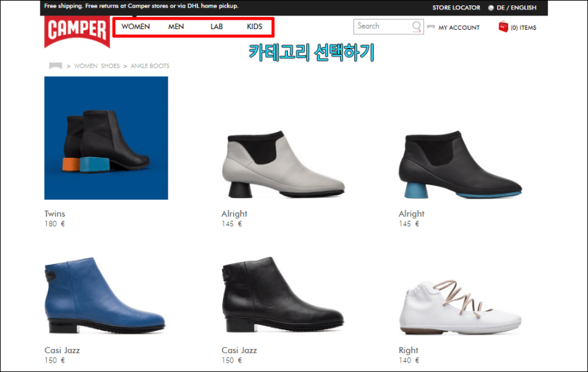Click the home icon in the breadcrumb
The image size is (588, 372).
55,66
